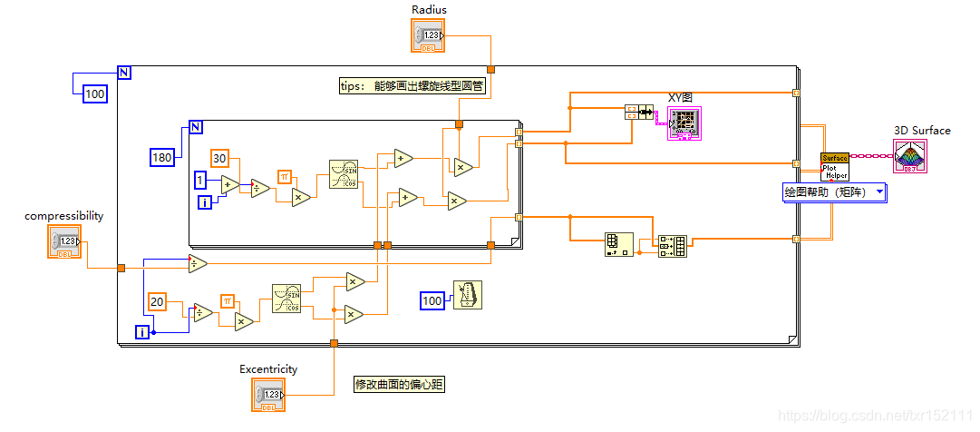This screenshot has width=980, height=432.
Task: Select the compressibility numeric control terminal
Action: click(64, 241)
